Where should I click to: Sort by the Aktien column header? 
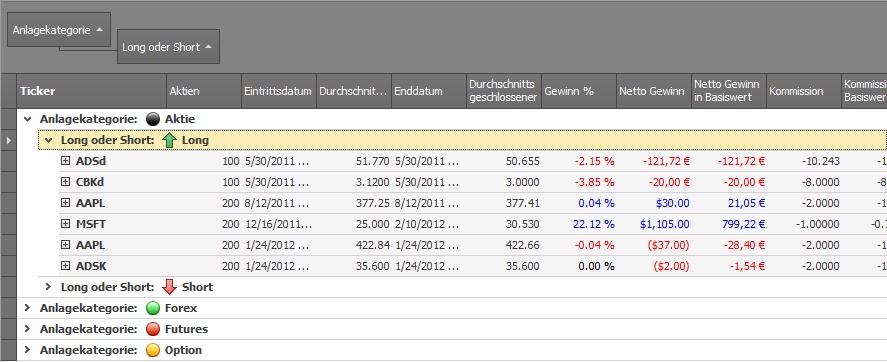[204, 91]
